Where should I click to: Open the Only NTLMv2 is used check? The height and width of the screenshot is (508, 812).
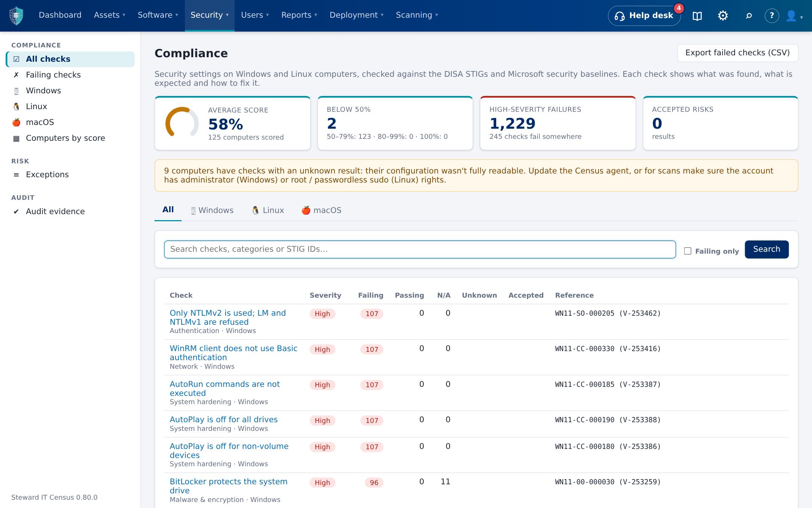(228, 318)
